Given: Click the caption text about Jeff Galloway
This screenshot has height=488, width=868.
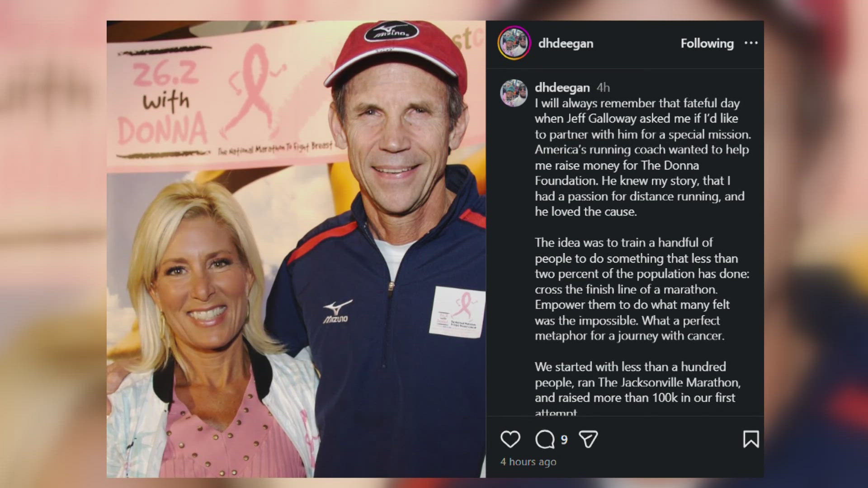Looking at the screenshot, I should (642, 157).
